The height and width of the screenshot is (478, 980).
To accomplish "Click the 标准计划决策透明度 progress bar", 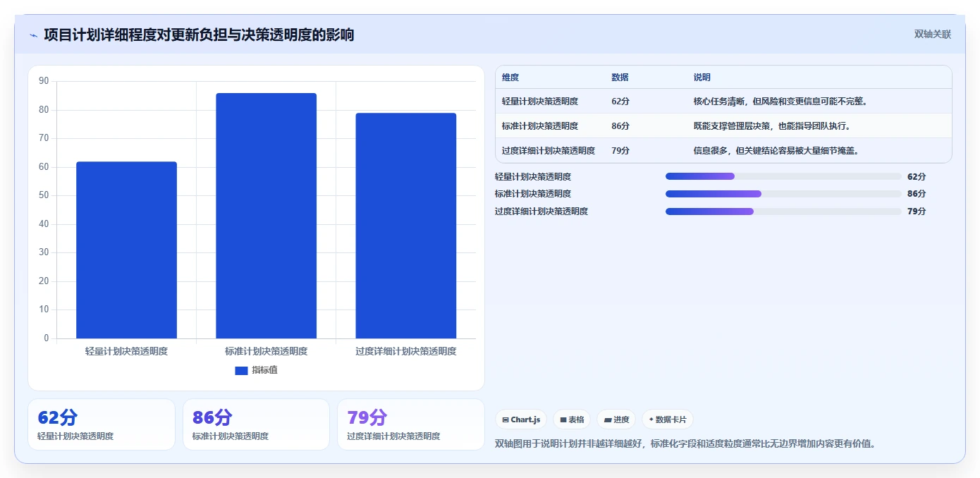I will coord(783,194).
